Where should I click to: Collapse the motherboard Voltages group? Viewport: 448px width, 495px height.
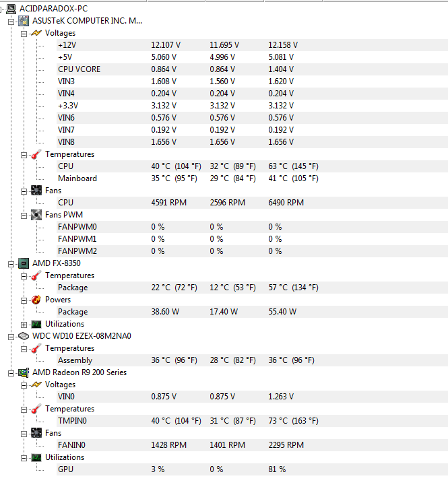coord(24,34)
